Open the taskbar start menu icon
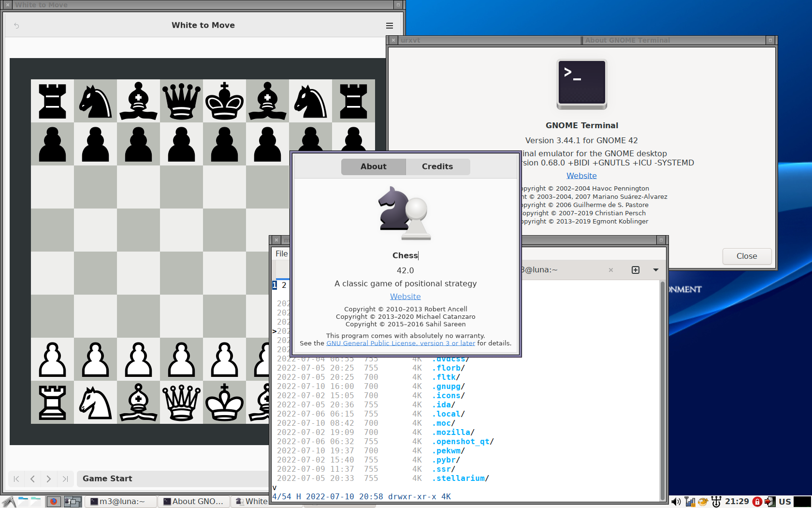Viewport: 812px width, 508px height. pos(9,502)
